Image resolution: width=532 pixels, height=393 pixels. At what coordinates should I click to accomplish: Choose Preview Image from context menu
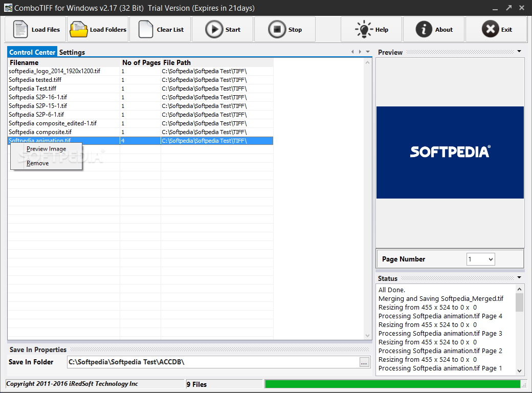[47, 148]
